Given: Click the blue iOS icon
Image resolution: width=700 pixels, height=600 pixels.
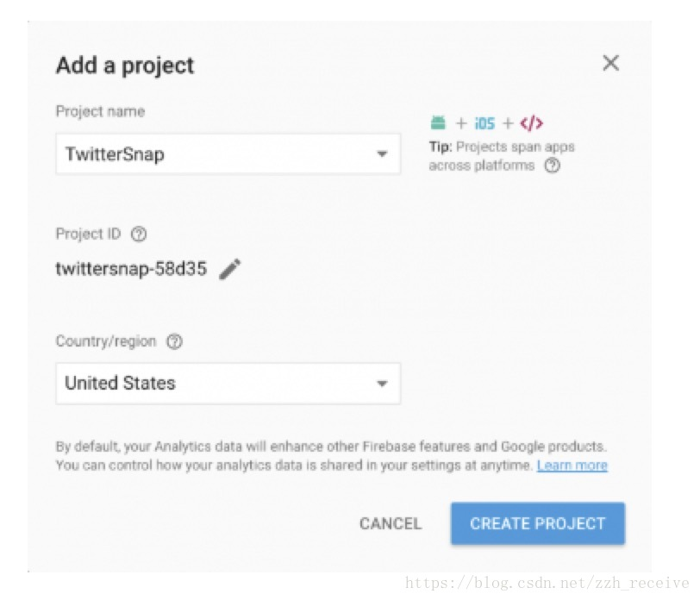Looking at the screenshot, I should (484, 123).
